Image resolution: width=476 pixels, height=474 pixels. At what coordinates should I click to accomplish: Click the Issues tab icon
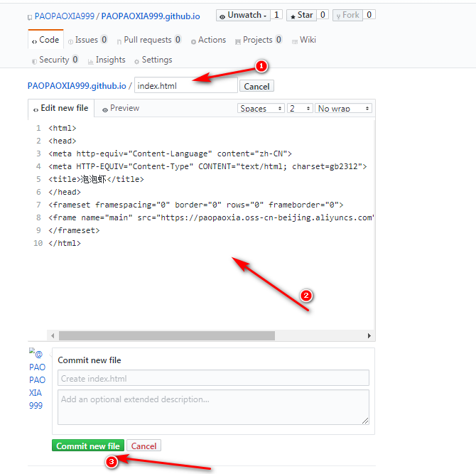point(70,42)
